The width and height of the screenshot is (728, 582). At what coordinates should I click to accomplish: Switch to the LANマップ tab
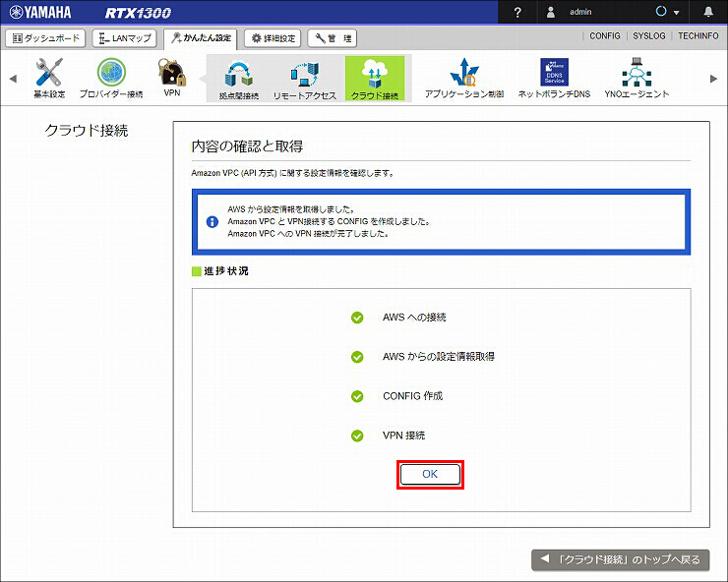[x=124, y=38]
